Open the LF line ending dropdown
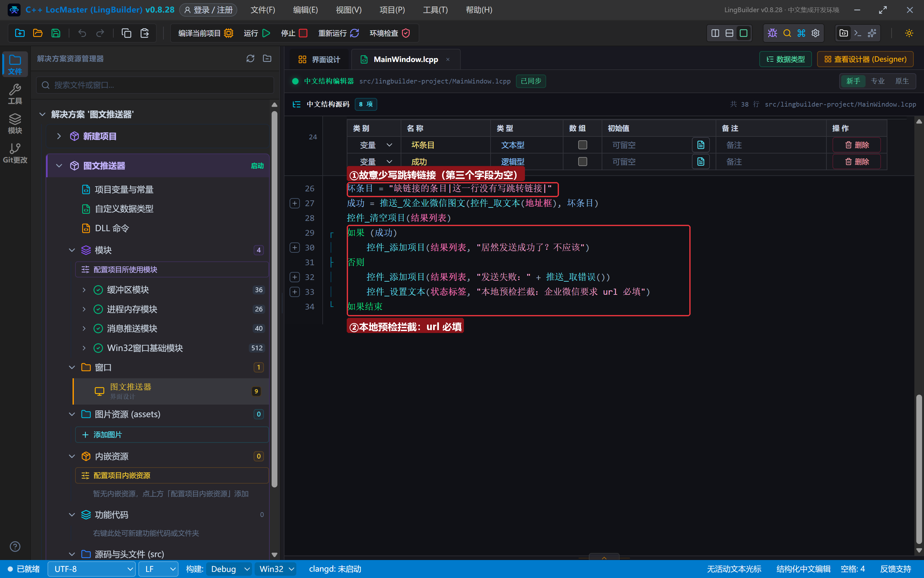 pos(158,569)
